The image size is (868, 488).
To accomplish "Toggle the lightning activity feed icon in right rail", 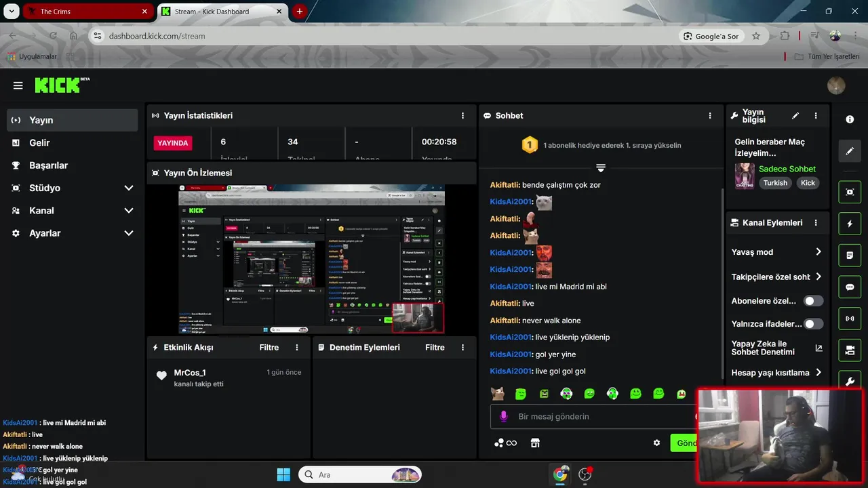I will click(850, 224).
